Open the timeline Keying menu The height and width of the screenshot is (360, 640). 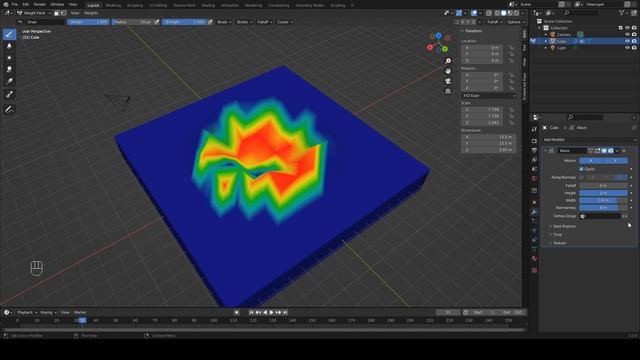pos(48,312)
